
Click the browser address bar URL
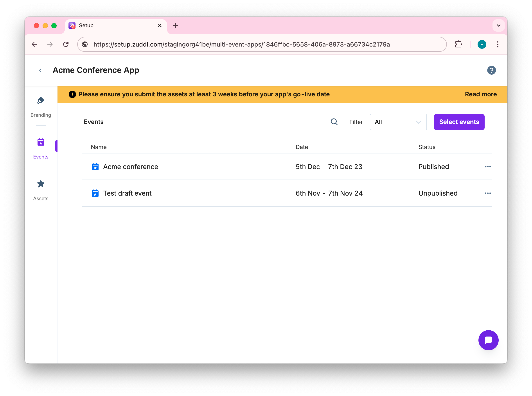tap(242, 44)
